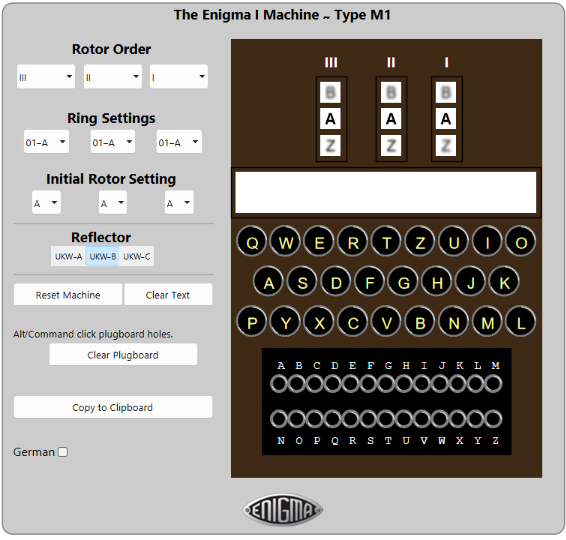Click Copy to Clipboard
The height and width of the screenshot is (540, 566).
113,407
